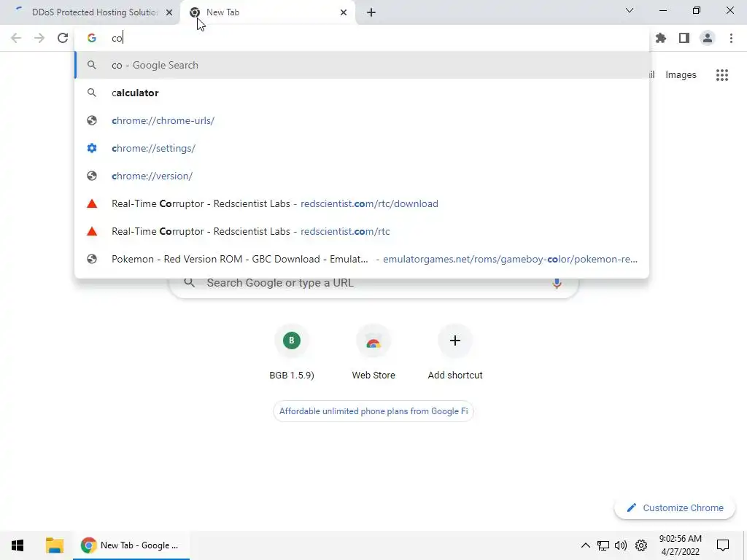The height and width of the screenshot is (560, 747).
Task: Select the 'co - Google Search' suggestion
Action: point(362,65)
